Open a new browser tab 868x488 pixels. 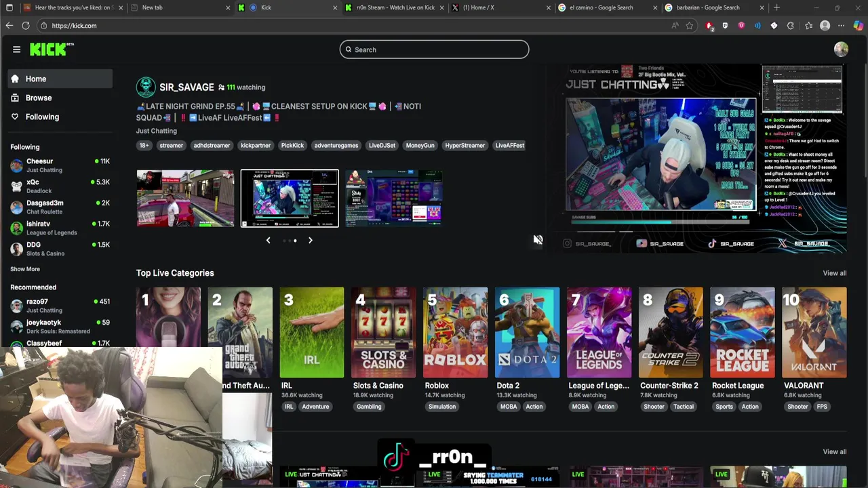tap(776, 7)
